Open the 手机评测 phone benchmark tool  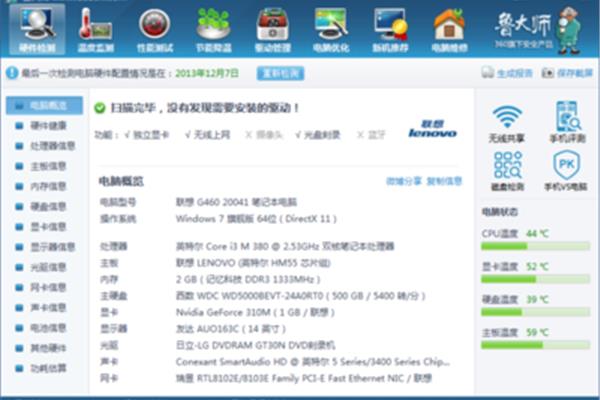(567, 122)
